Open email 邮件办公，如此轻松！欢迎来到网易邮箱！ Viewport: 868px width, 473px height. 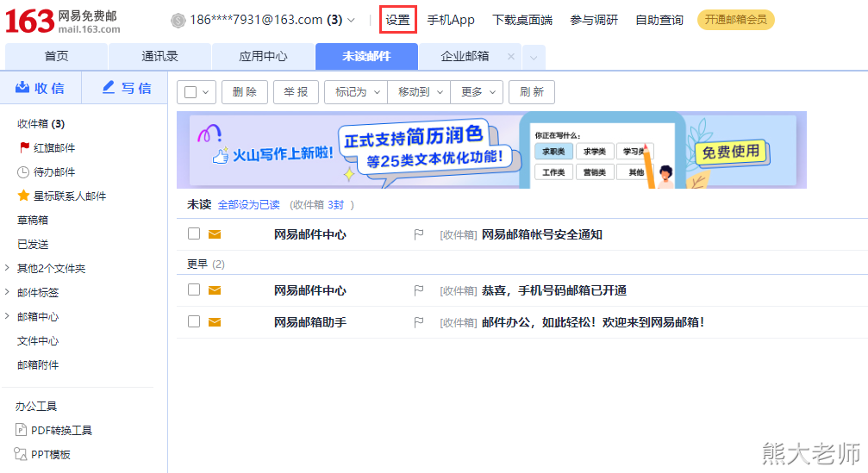click(x=593, y=322)
